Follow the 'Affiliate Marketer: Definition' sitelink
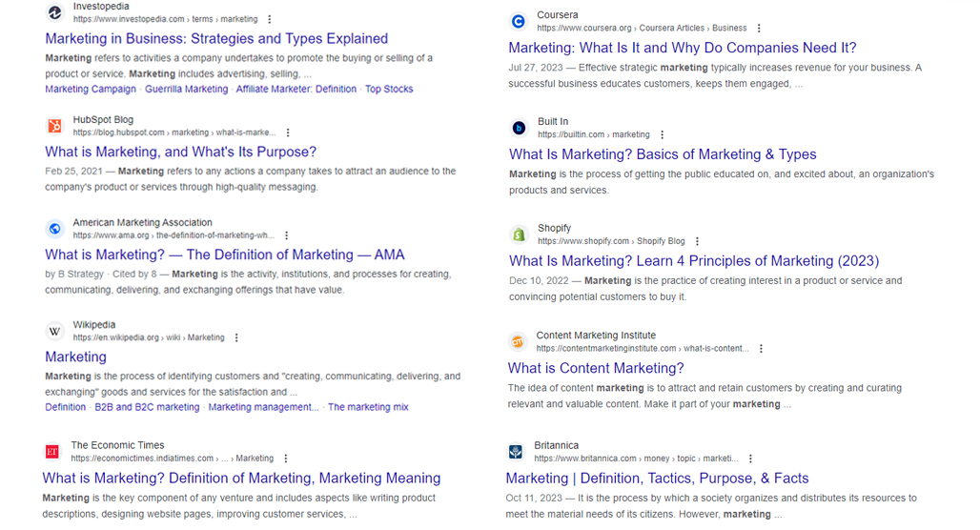The image size is (980, 530). pyautogui.click(x=296, y=90)
